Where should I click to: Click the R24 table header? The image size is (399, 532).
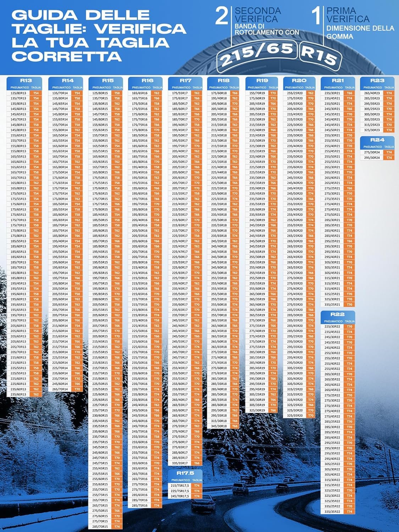click(377, 140)
